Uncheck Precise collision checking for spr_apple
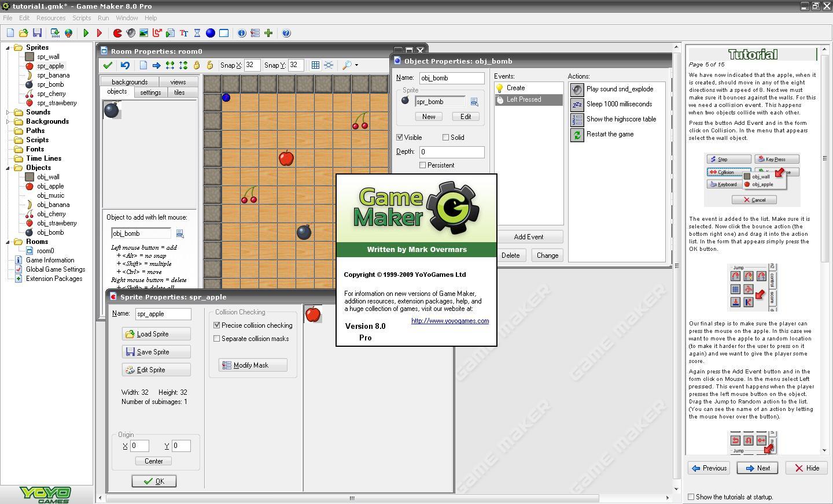833x504 pixels. [x=217, y=325]
